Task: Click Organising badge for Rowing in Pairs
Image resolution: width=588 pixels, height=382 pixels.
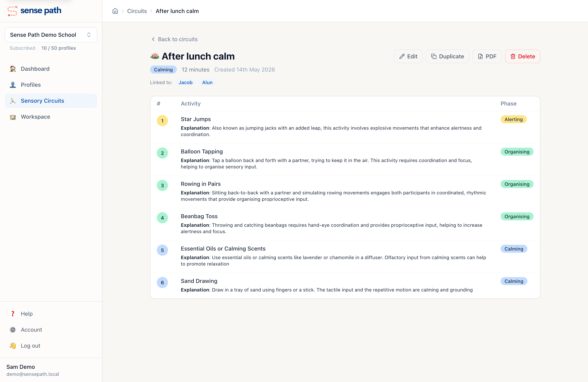Action: (x=517, y=184)
